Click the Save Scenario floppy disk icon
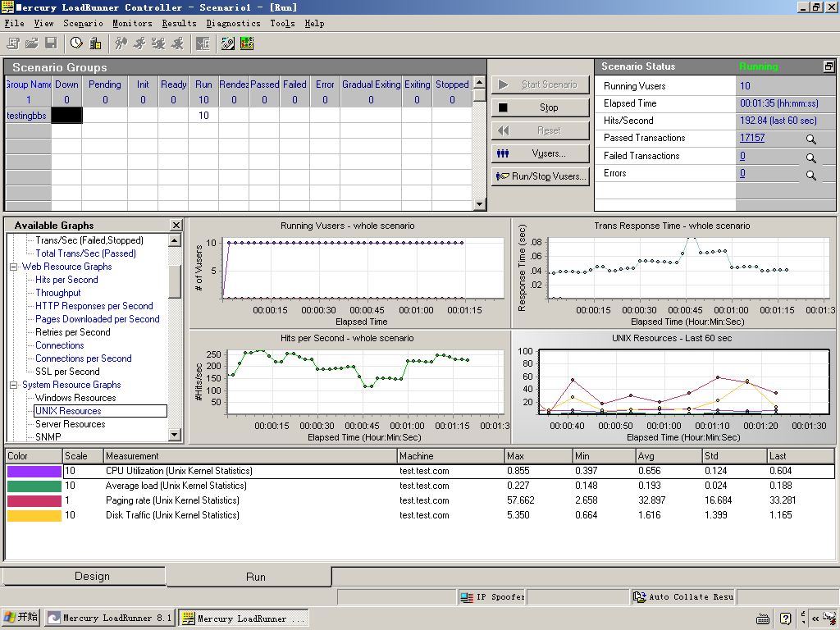 (x=51, y=43)
